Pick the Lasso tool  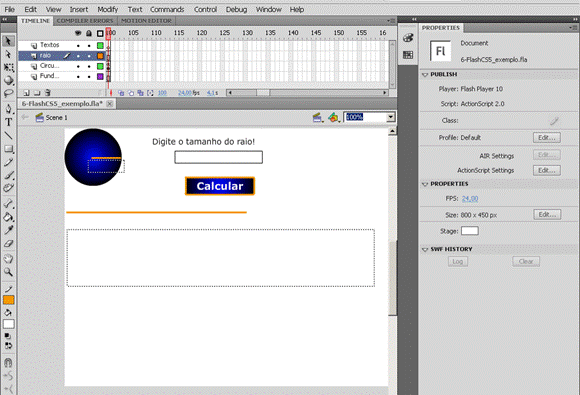(x=8, y=93)
